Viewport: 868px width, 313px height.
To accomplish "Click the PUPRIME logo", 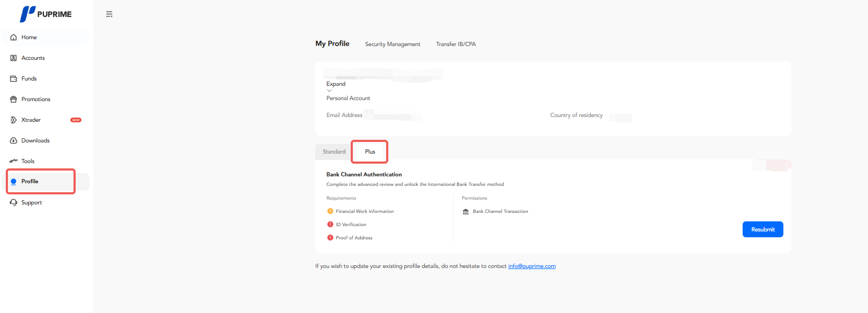I will pyautogui.click(x=45, y=14).
